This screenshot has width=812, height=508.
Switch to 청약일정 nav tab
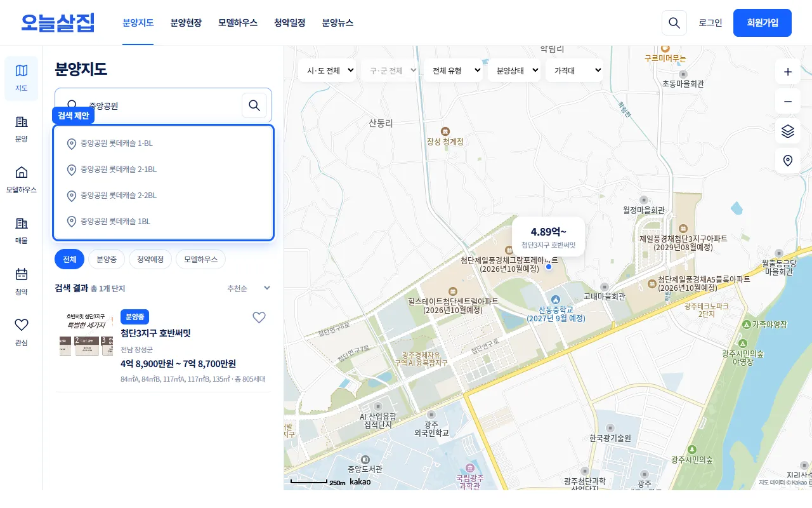(x=290, y=23)
